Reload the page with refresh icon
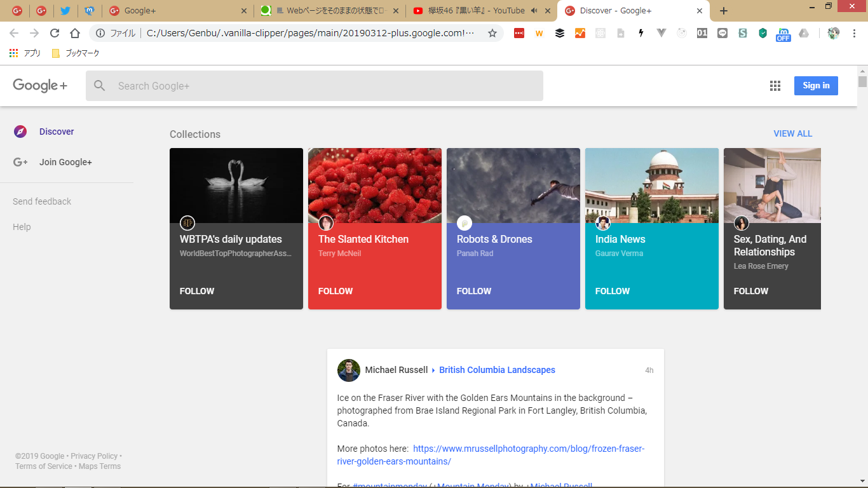The height and width of the screenshot is (488, 868). 55,33
